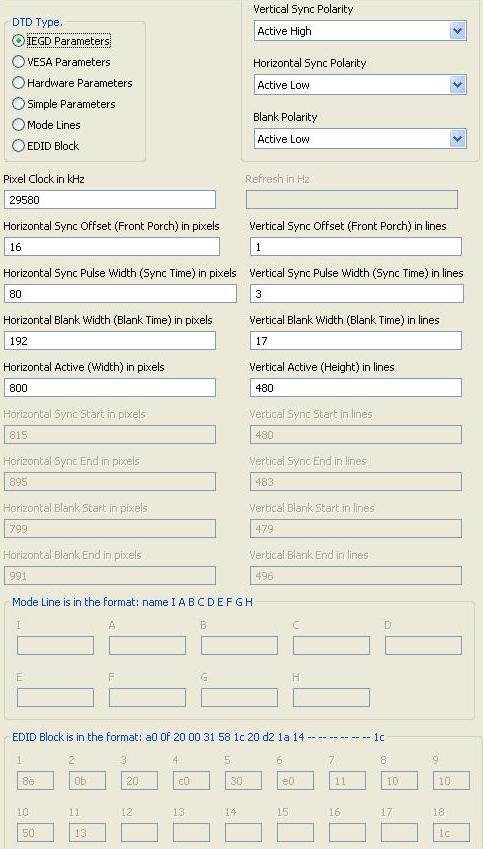Viewport: 483px width, 849px height.
Task: Expand the Horizontal Sync Polarity dropdown
Action: coord(360,85)
